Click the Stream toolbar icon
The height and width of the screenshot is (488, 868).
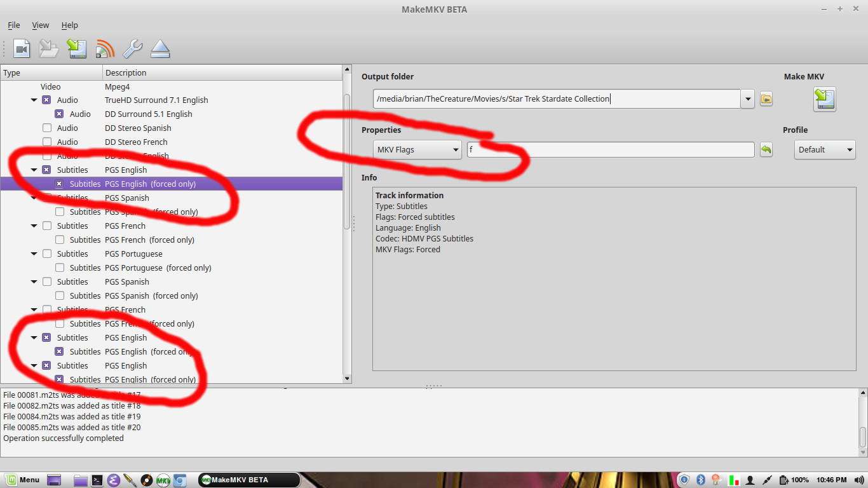click(x=105, y=49)
